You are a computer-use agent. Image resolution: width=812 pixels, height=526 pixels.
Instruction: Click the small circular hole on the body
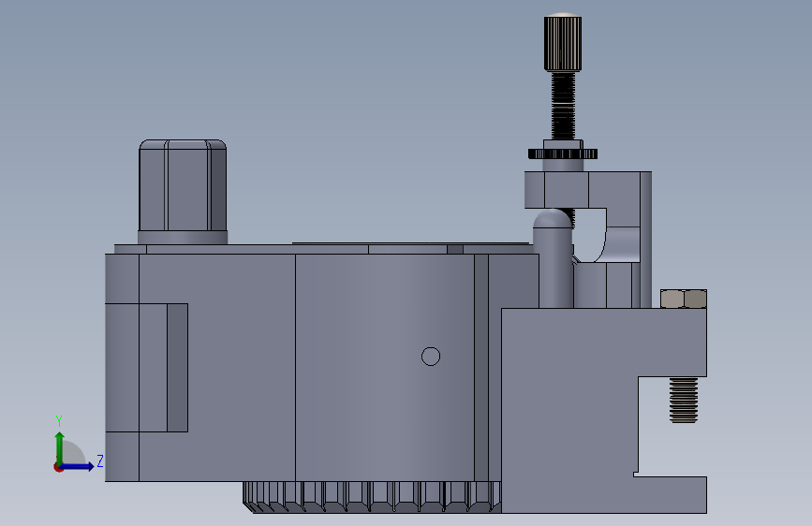pyautogui.click(x=431, y=357)
